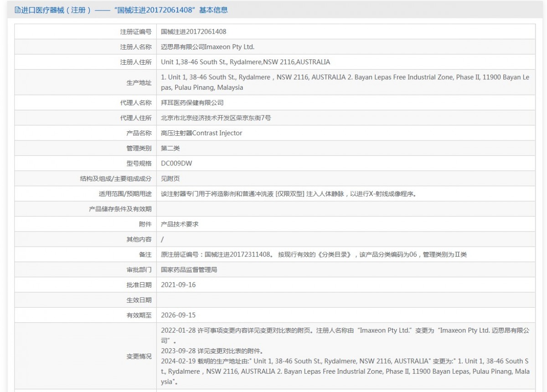This screenshot has width=547, height=392.
Task: Select the approval date 2021-09-16
Action: (178, 284)
